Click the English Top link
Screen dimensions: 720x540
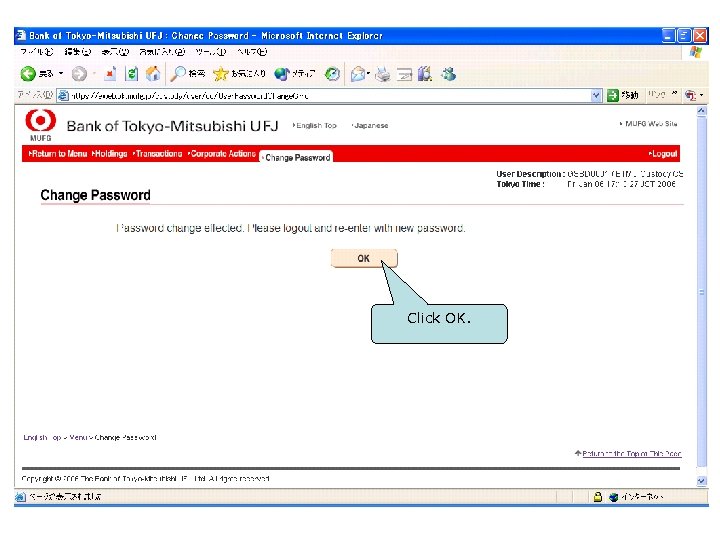click(x=315, y=125)
